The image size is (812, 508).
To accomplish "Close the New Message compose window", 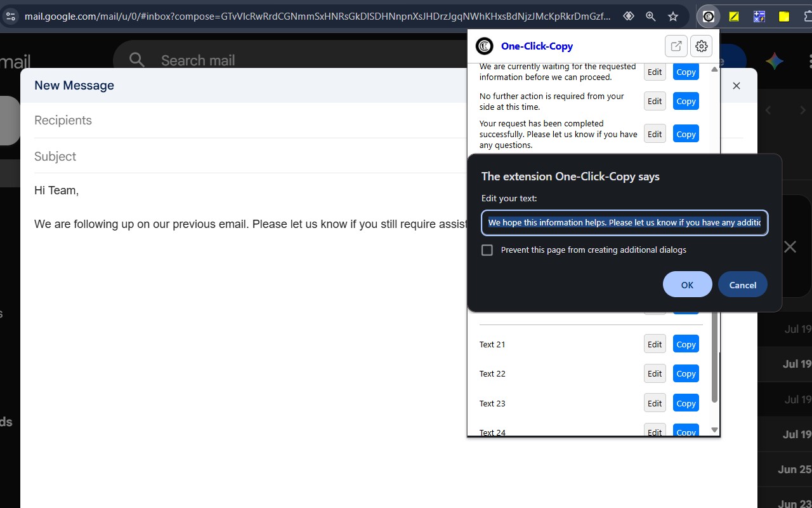I will click(737, 86).
